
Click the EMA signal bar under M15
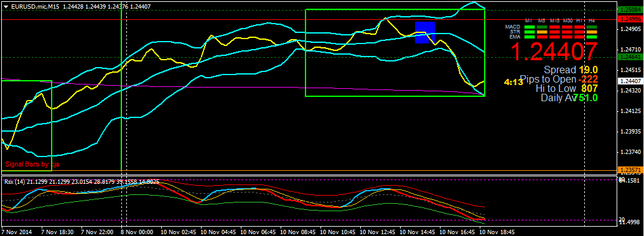(x=554, y=37)
